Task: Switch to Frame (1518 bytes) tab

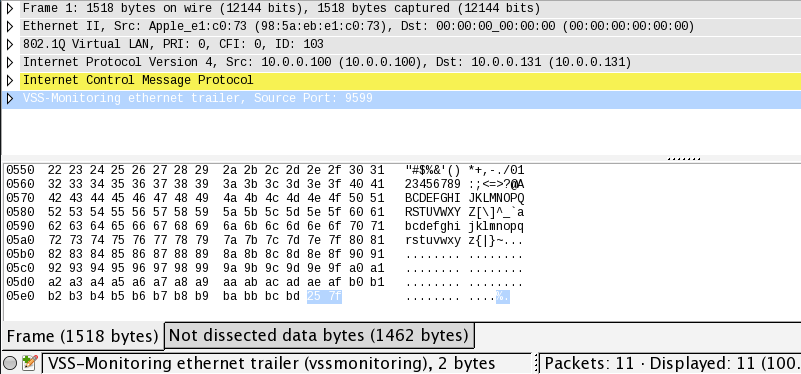Action: pos(82,336)
